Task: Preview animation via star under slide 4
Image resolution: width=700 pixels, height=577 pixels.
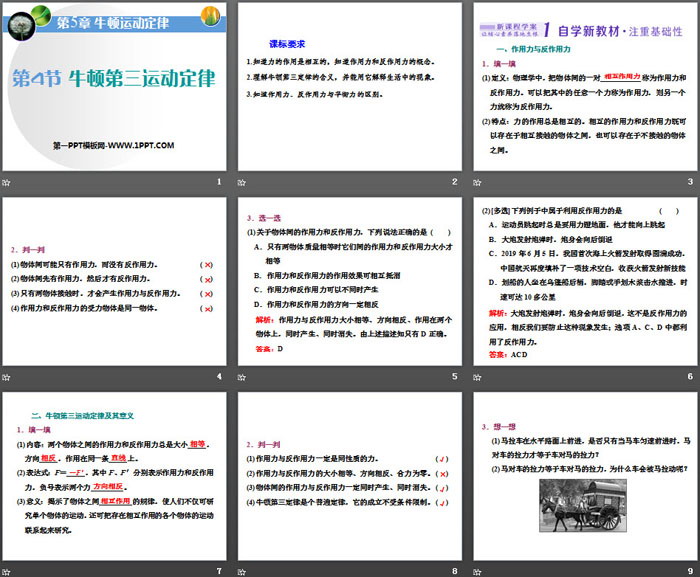Action: (x=7, y=376)
